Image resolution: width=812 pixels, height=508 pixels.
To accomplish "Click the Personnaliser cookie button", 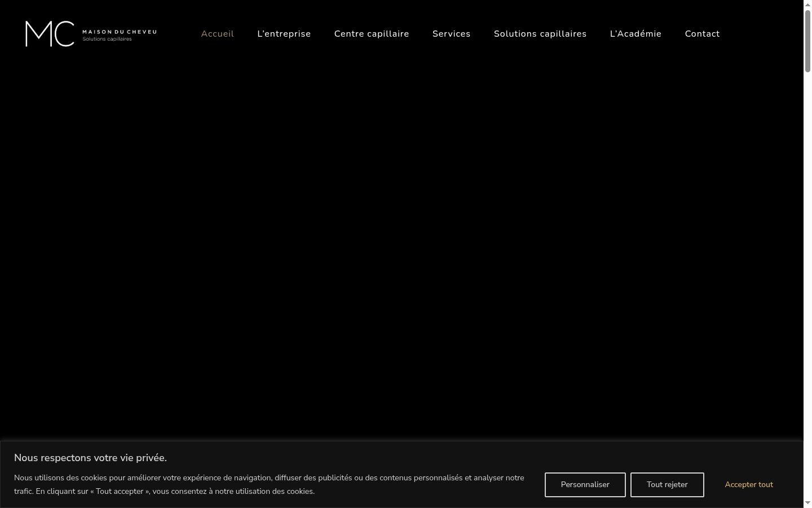I will tap(585, 485).
